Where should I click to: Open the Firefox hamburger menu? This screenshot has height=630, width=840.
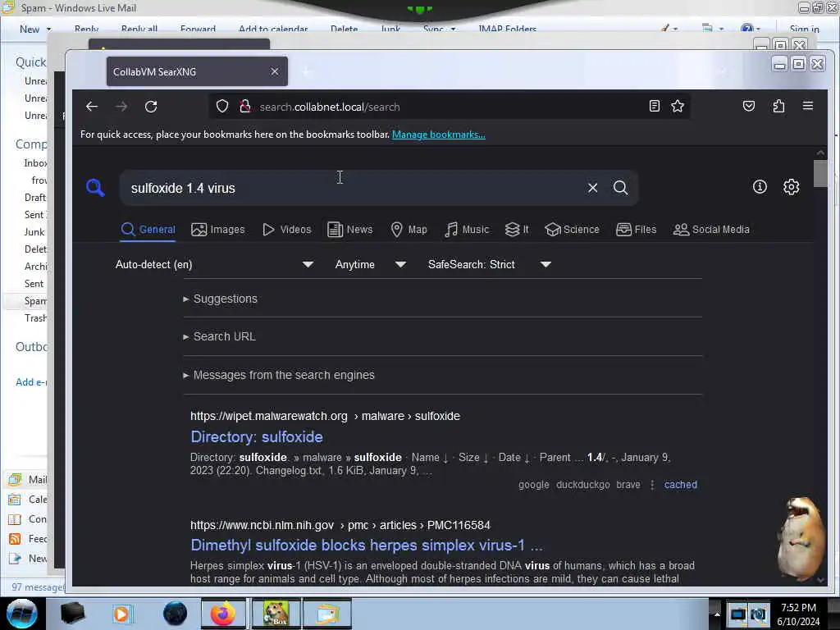tap(808, 106)
